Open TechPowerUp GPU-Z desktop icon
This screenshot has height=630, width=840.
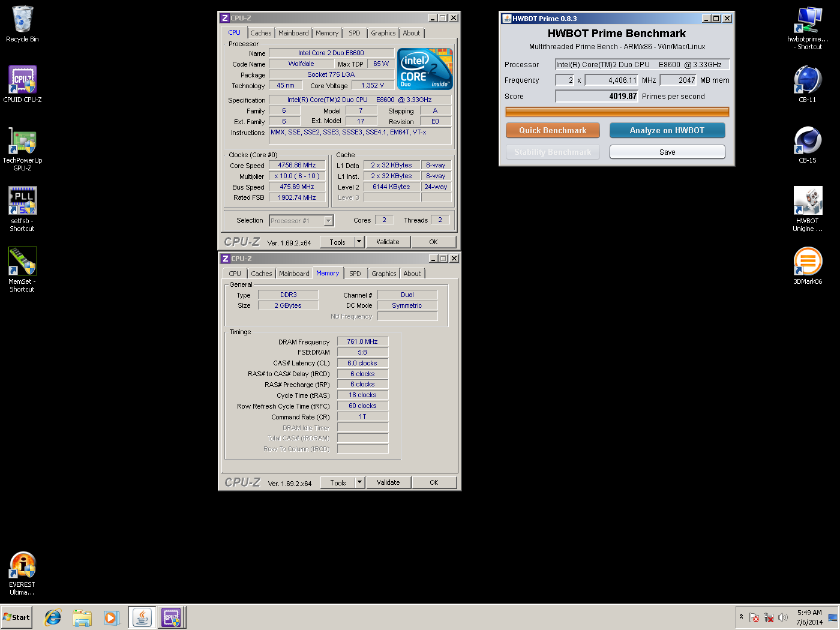22,149
